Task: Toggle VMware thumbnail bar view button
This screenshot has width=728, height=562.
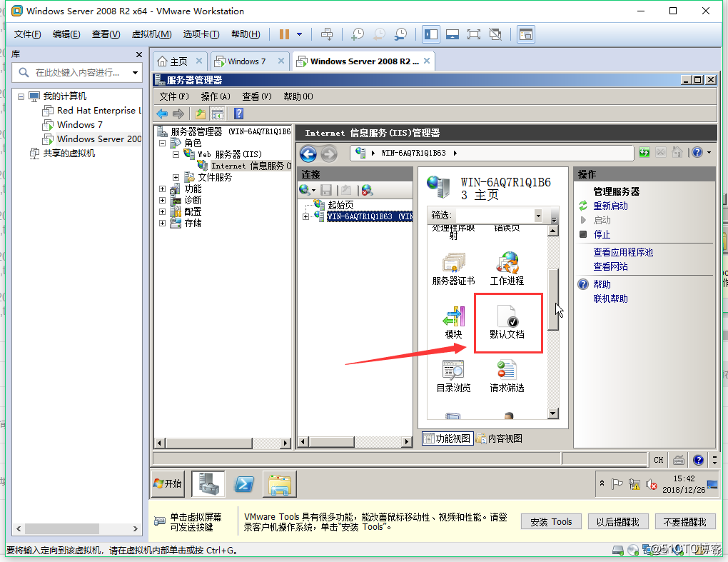Action: [453, 34]
